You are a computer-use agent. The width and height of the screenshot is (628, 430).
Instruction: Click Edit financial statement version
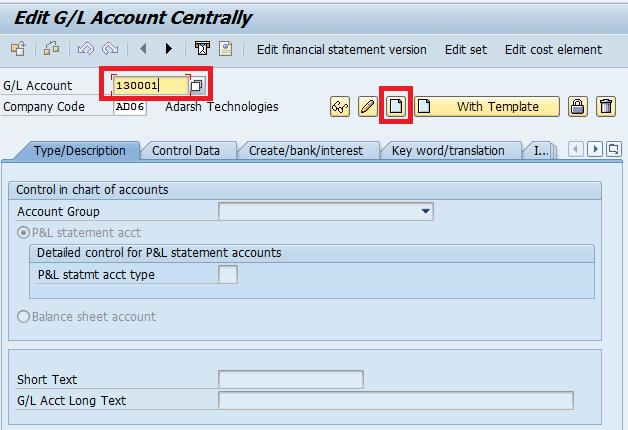[x=341, y=49]
